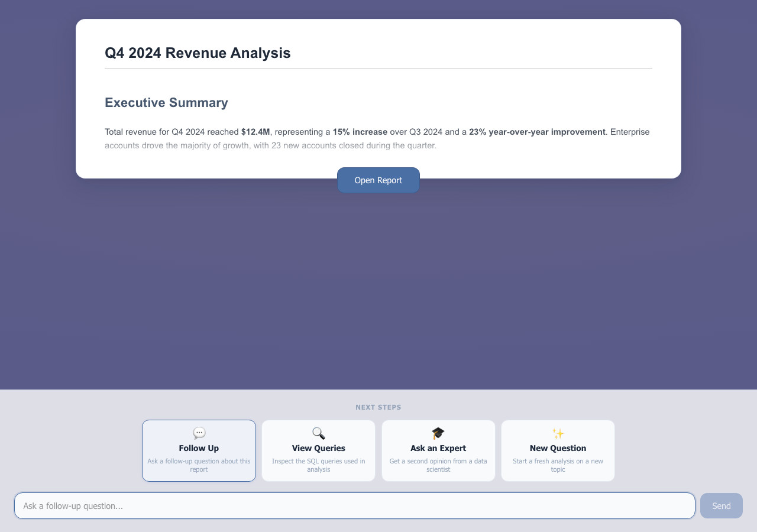Click the NEXT STEPS section label
757x532 pixels.
378,407
